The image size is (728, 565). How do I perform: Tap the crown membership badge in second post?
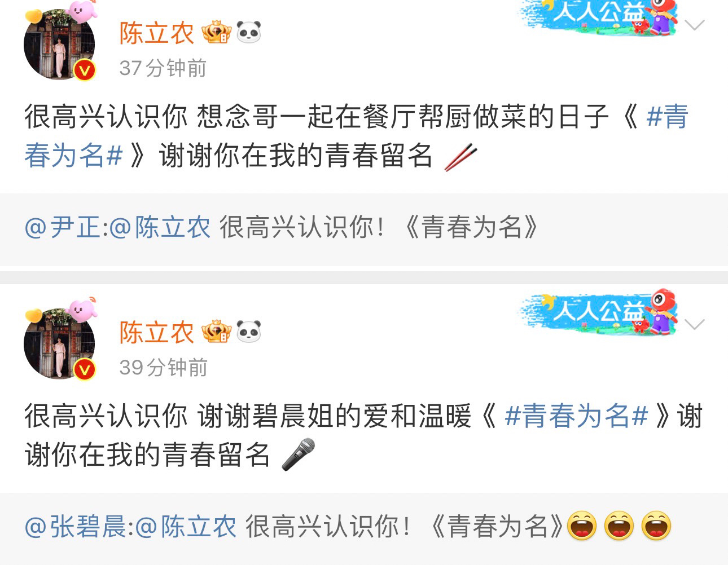(217, 332)
